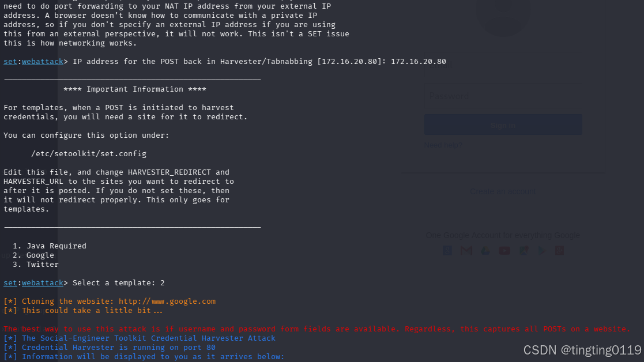Screen dimensions: 644x362
Task: Click 'You can configure this option under:' line
Action: pos(86,135)
